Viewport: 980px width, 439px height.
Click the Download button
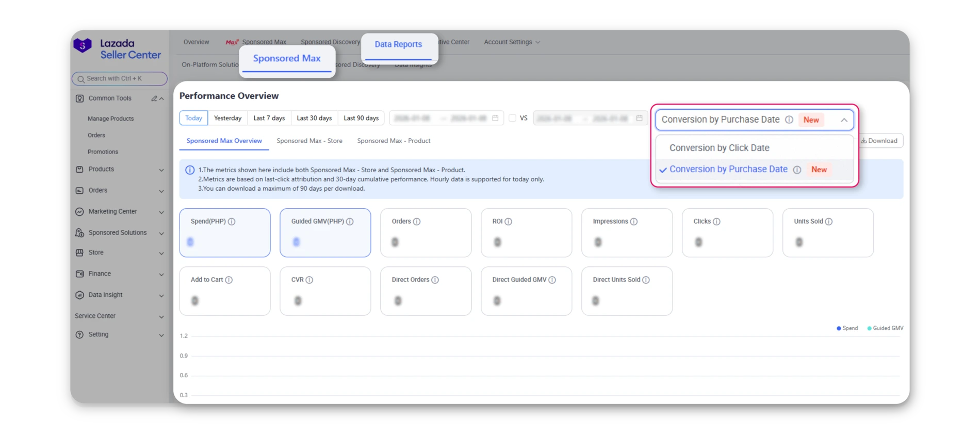tap(879, 141)
